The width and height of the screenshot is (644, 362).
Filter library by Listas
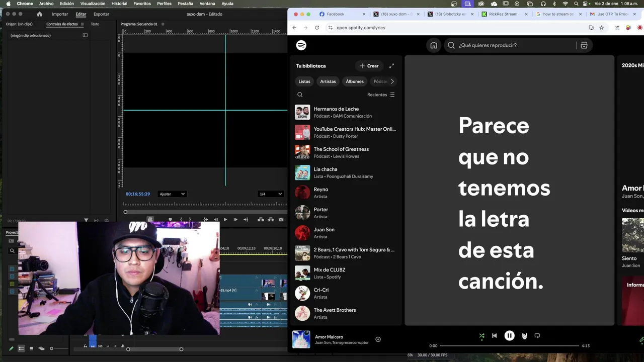304,81
